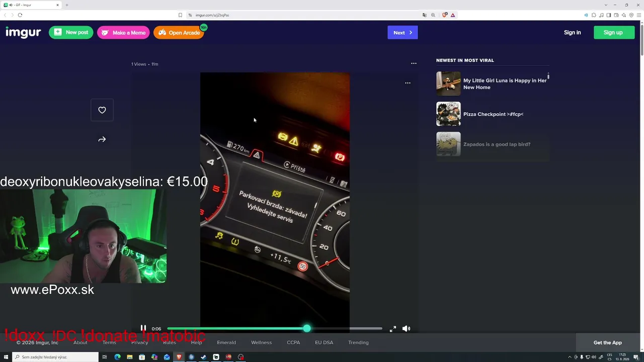Image resolution: width=644 pixels, height=362 pixels.
Task: Open the About footer link
Action: [x=80, y=342]
